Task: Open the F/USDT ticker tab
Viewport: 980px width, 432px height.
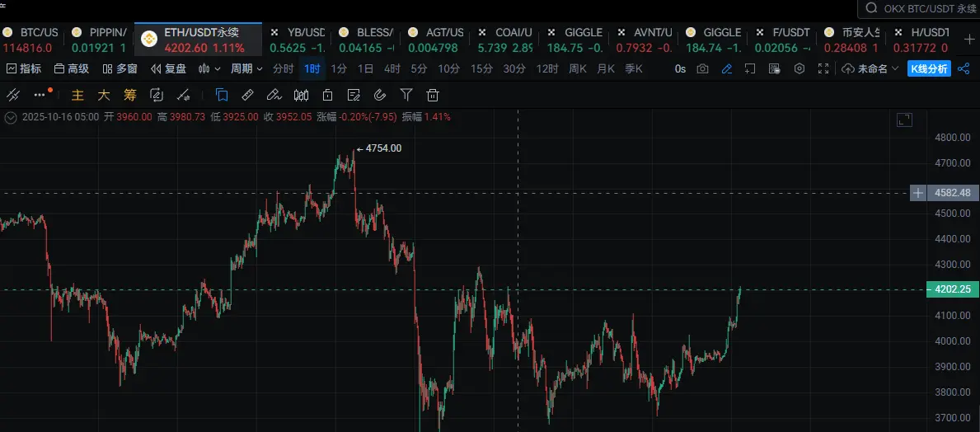Action: click(x=784, y=40)
